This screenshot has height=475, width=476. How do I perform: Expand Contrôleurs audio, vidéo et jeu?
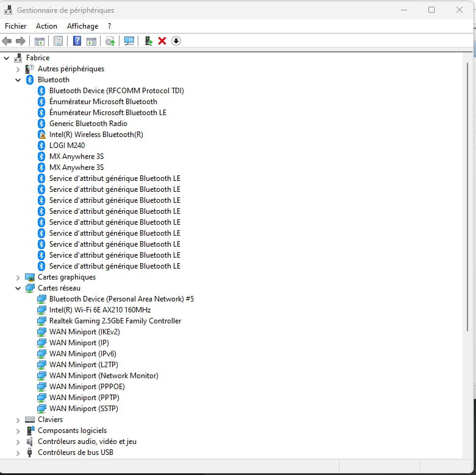pyautogui.click(x=18, y=442)
